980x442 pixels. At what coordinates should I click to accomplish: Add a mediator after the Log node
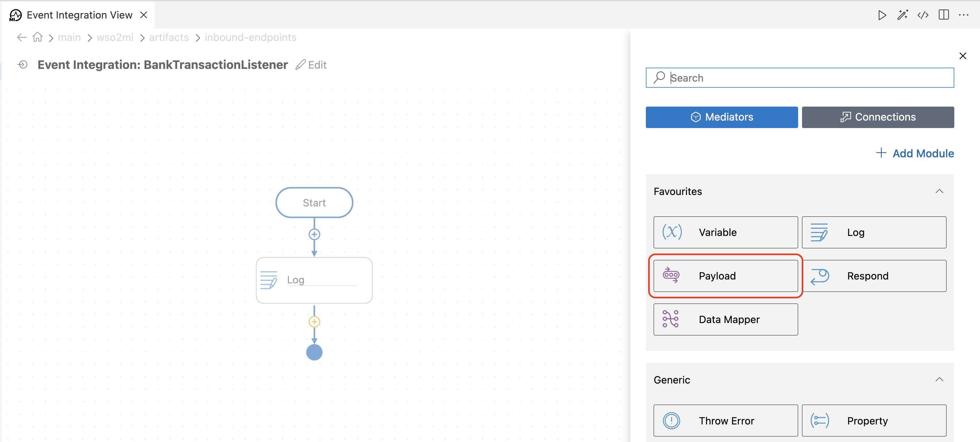(314, 321)
